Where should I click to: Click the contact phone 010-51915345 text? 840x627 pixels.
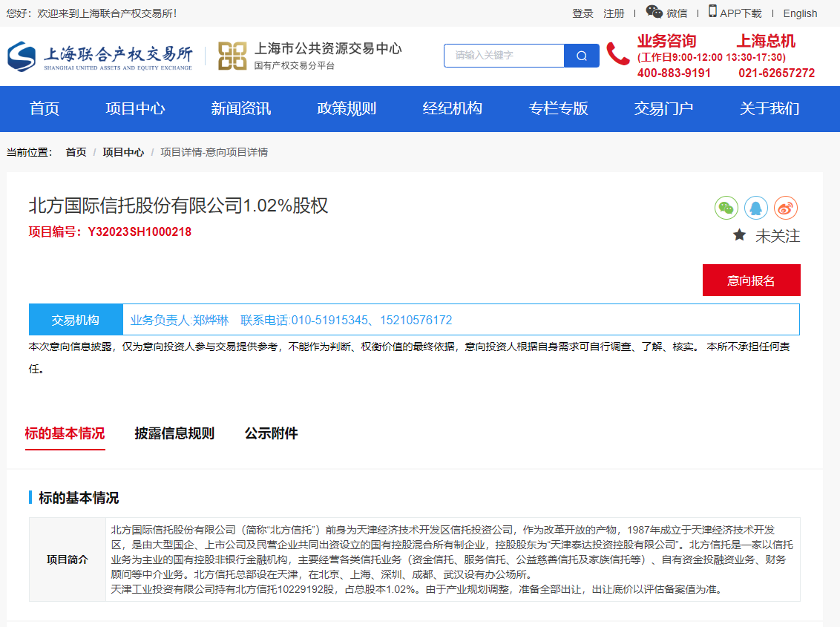329,321
